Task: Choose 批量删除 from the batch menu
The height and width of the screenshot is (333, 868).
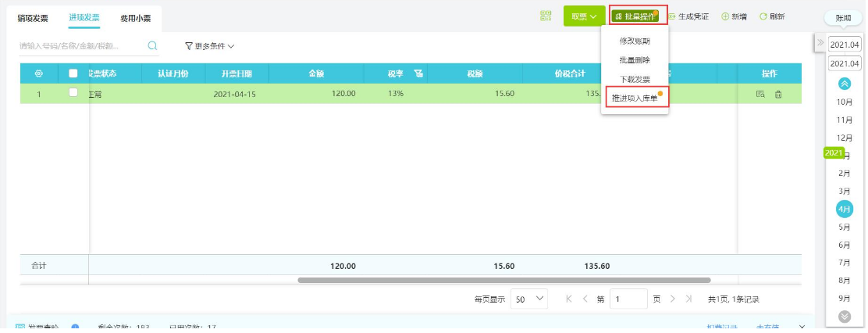Action: pyautogui.click(x=635, y=60)
